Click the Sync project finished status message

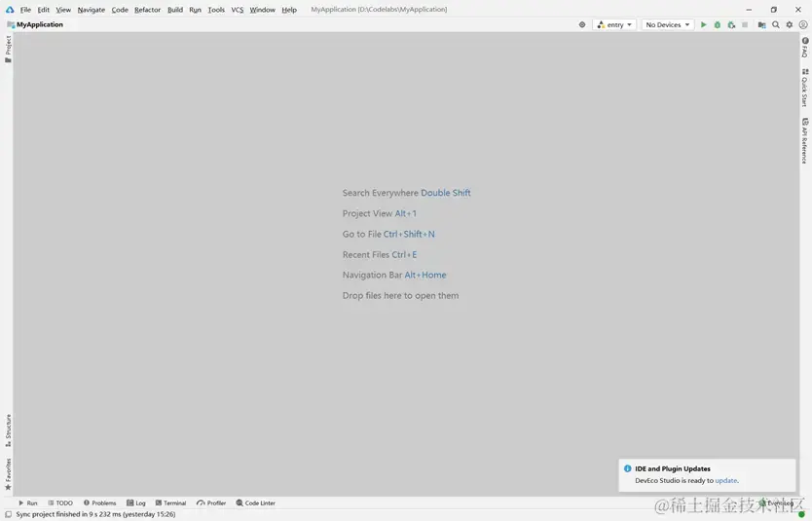(x=95, y=514)
